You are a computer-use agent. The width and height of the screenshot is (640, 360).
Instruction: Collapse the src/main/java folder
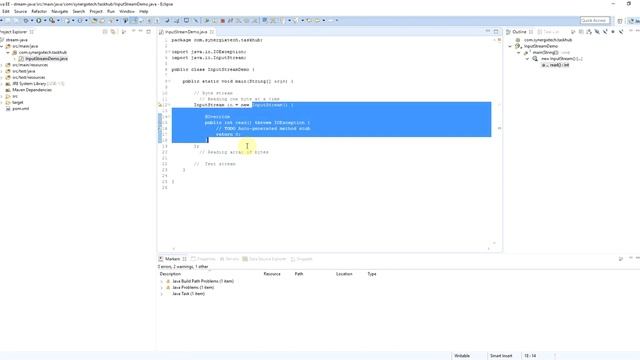point(2,47)
